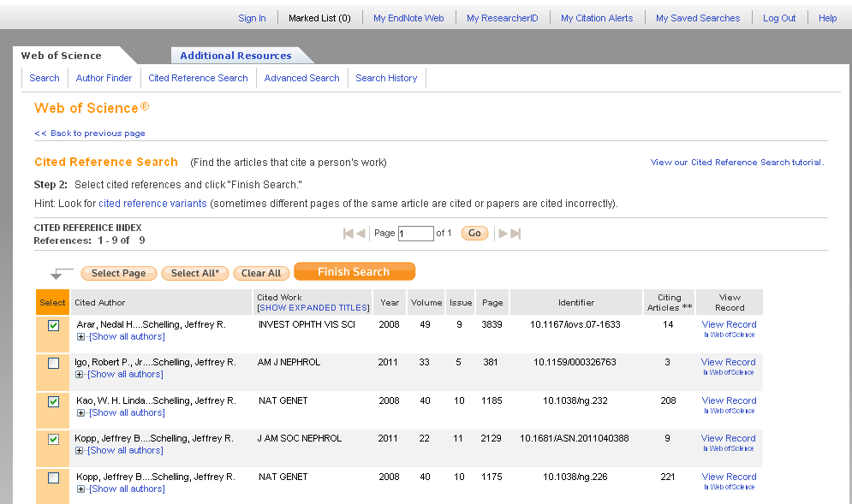Viewport: 852px width, 504px height.
Task: View Cited Reference Search tutorial
Action: pyautogui.click(x=737, y=162)
